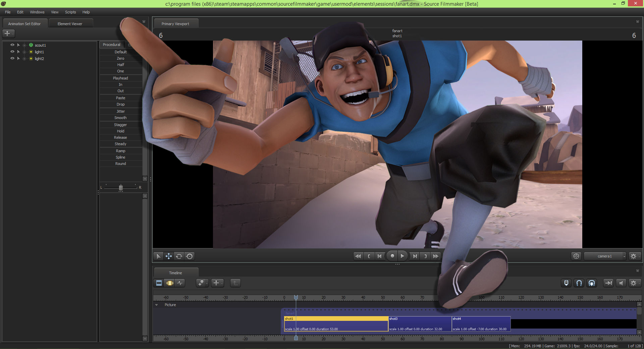Jump to the out-point bracket button
This screenshot has height=349, width=644.
425,256
